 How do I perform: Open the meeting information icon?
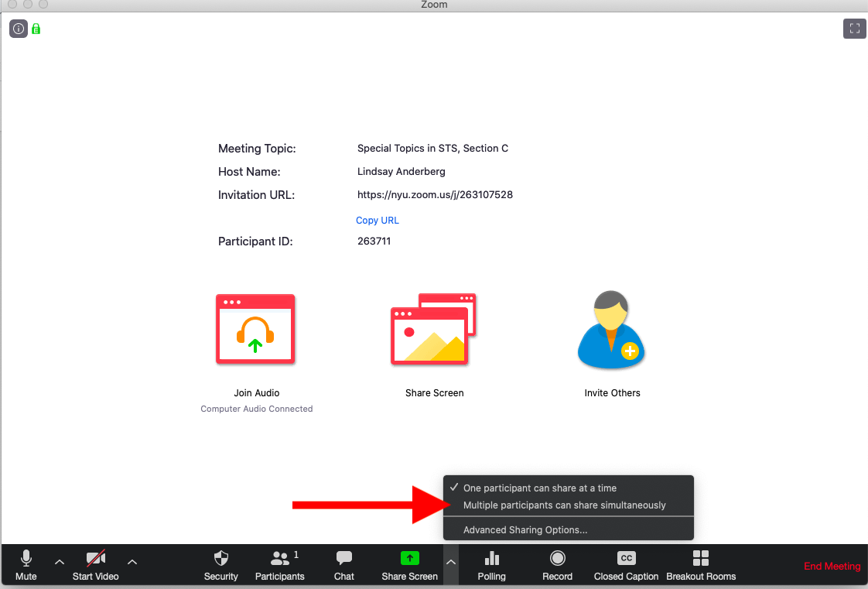coord(19,29)
